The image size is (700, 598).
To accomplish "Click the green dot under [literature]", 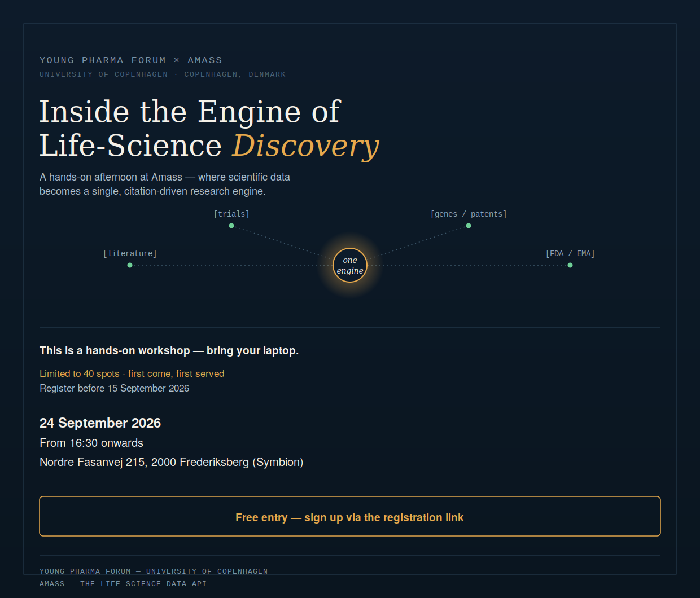I will 130,265.
